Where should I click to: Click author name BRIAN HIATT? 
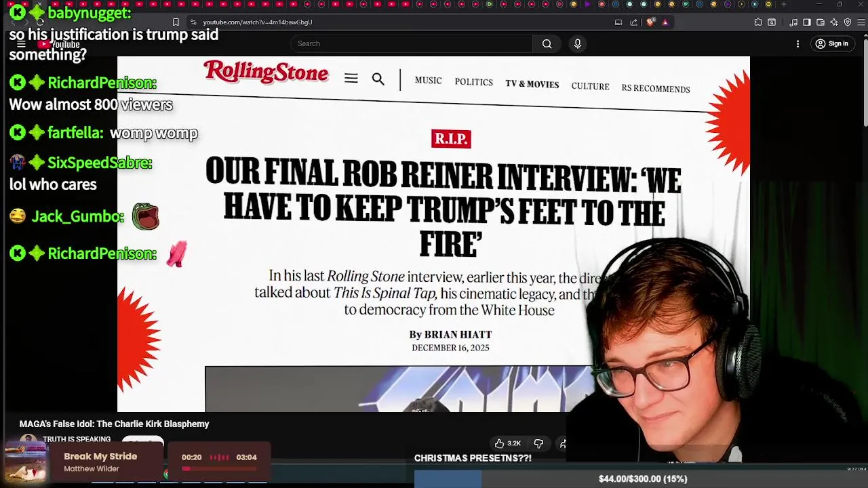458,335
